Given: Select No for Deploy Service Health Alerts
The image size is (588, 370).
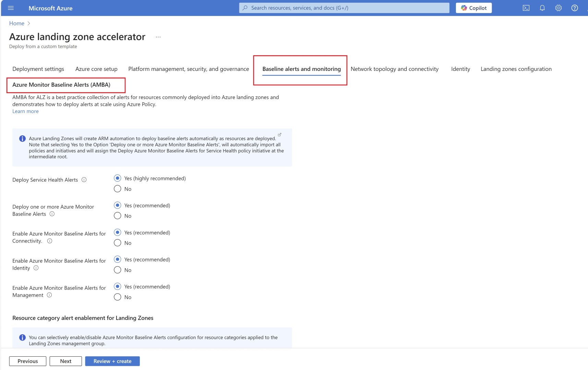Looking at the screenshot, I should (x=118, y=189).
